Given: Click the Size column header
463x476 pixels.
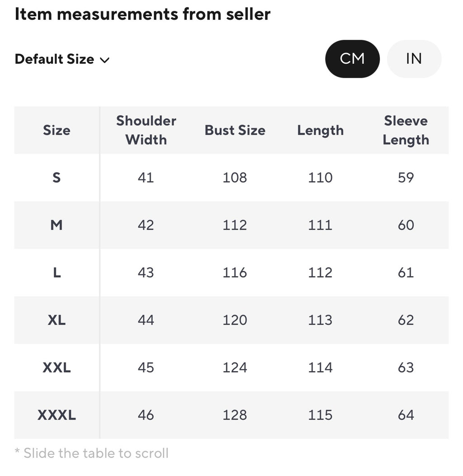Looking at the screenshot, I should coord(57,130).
